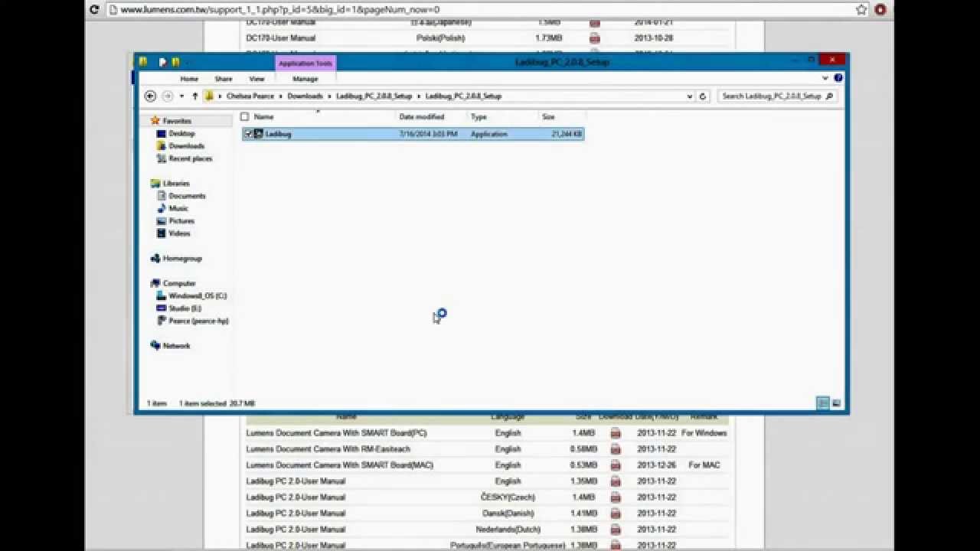Open the Studio (E:) drive

[185, 308]
